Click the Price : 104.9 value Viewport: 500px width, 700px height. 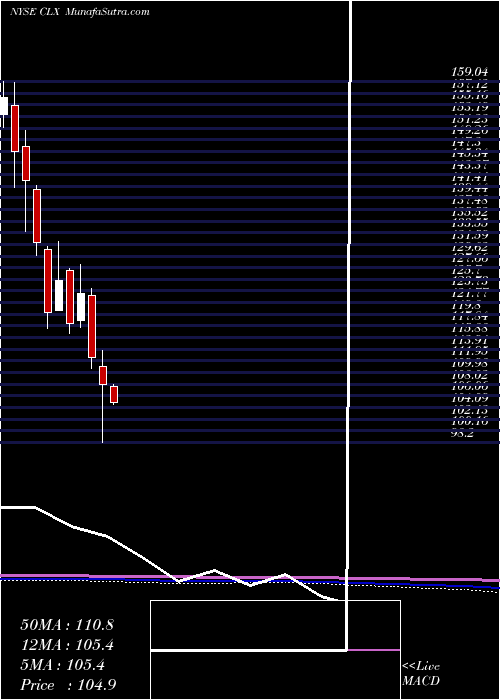[x=70, y=685]
